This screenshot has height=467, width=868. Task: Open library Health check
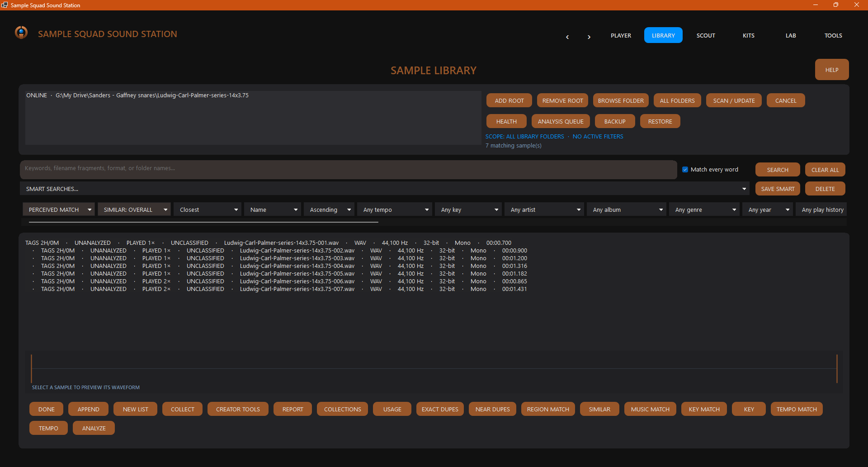point(506,121)
